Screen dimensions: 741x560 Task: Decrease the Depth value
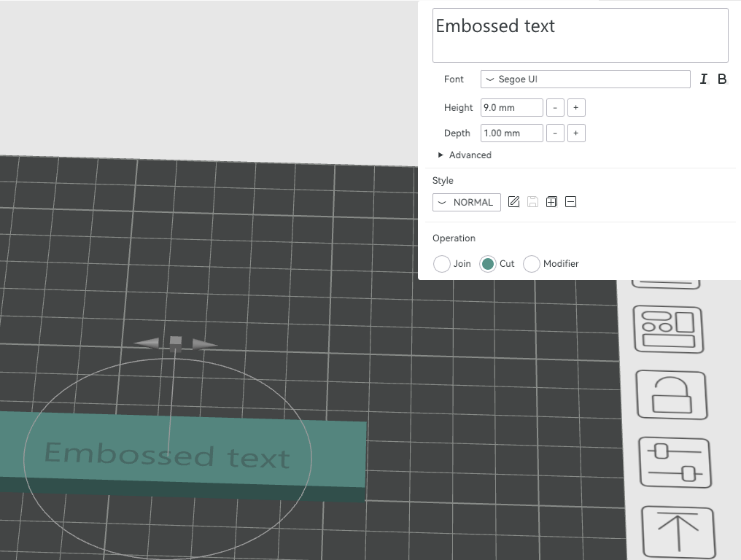[555, 133]
